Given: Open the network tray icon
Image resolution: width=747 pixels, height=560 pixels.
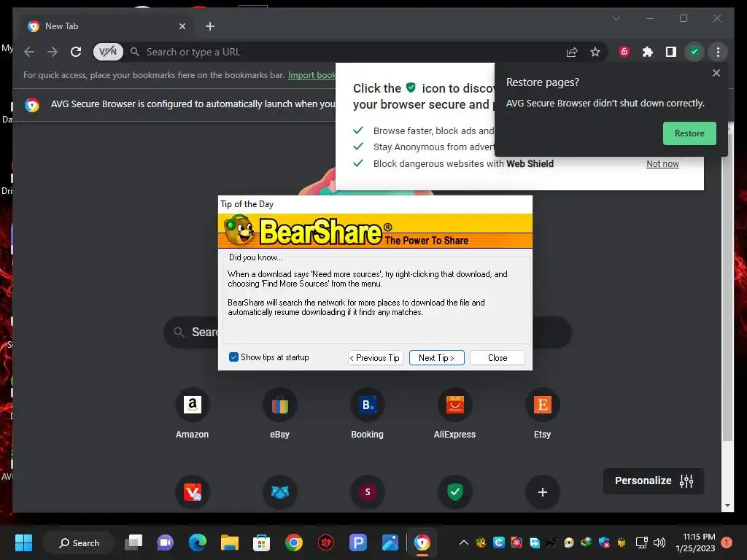Looking at the screenshot, I should click(x=641, y=542).
